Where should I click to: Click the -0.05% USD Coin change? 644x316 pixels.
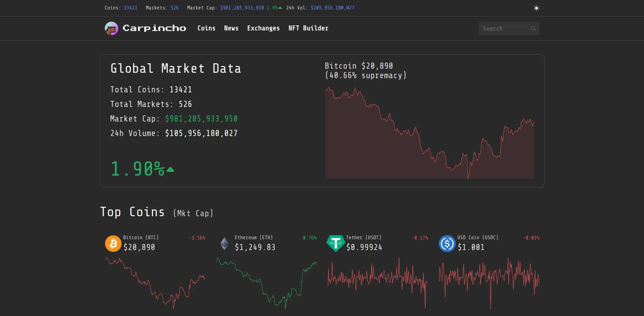point(531,238)
